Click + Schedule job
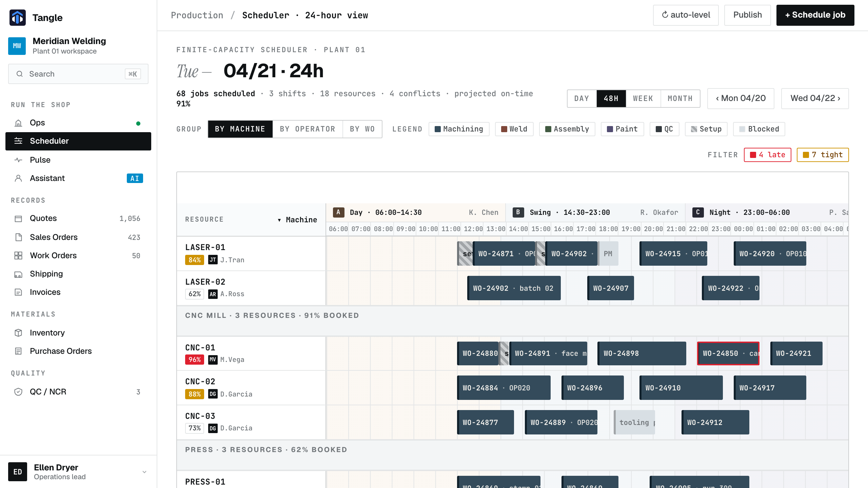868x488 pixels. coord(815,15)
